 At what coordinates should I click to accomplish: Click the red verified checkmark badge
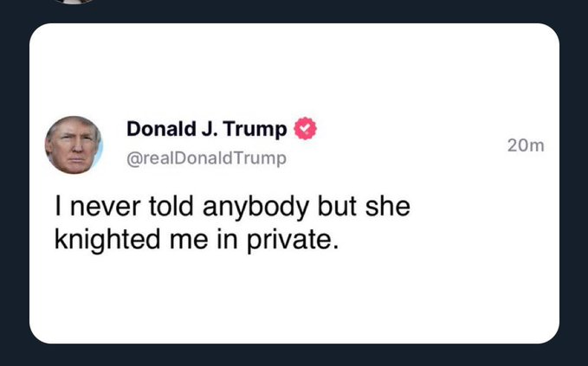(x=305, y=129)
